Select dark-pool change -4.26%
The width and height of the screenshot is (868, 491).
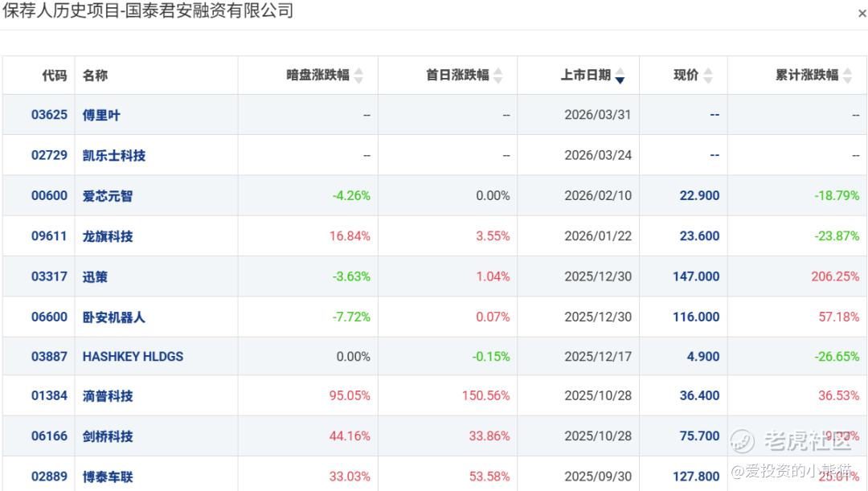click(351, 195)
